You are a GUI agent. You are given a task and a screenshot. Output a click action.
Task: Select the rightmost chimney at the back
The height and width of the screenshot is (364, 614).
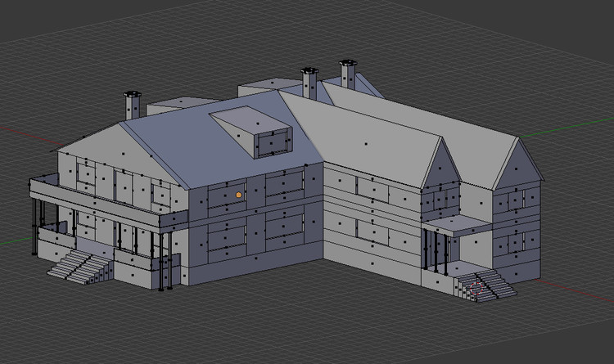(348, 74)
